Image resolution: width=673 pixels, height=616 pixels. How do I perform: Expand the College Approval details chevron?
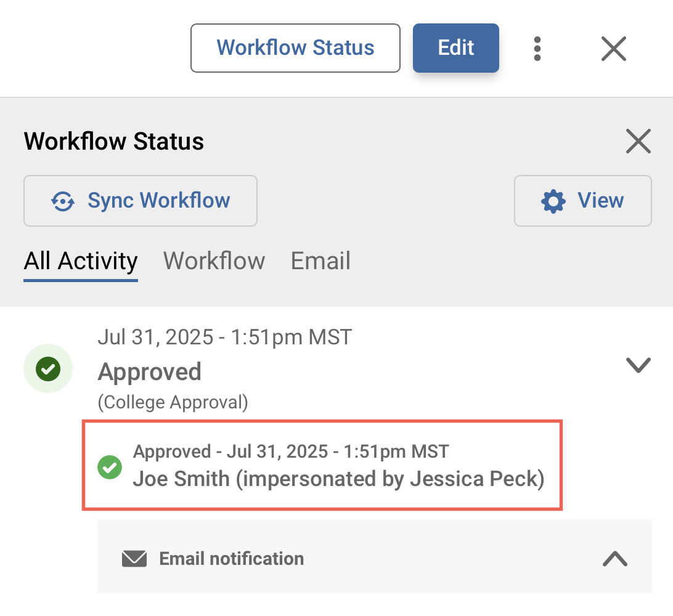638,365
